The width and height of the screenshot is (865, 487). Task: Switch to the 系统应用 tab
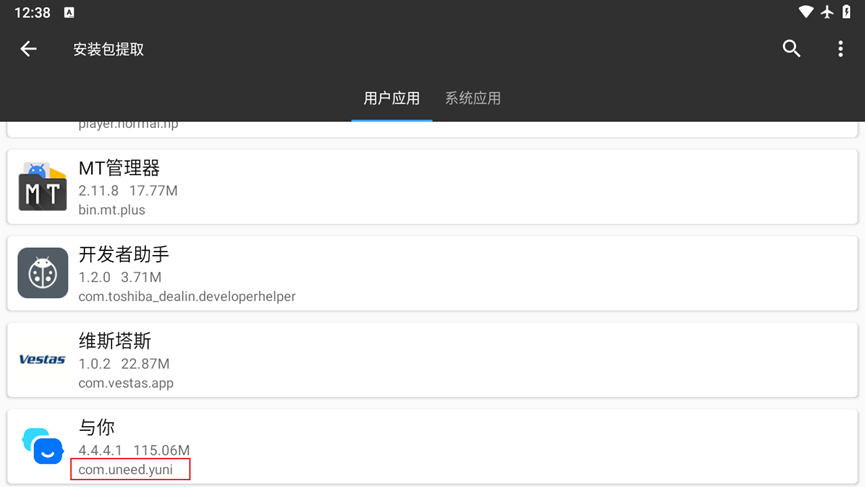click(x=473, y=98)
